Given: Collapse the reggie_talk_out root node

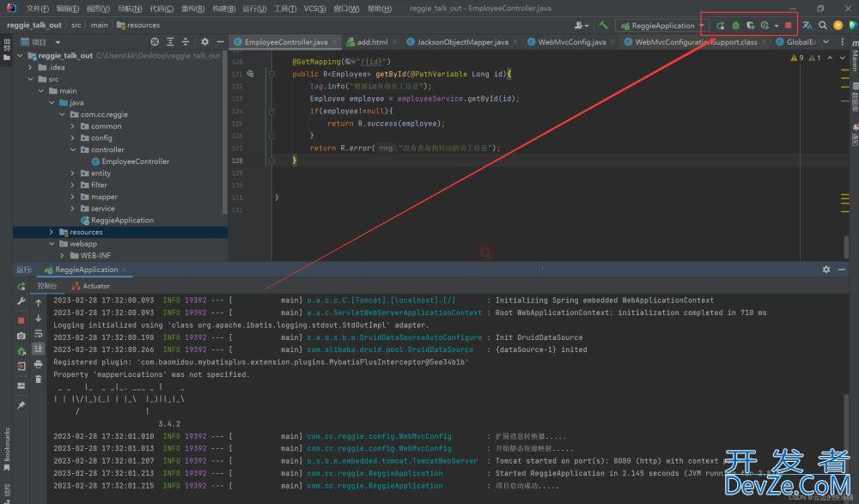Looking at the screenshot, I should point(21,55).
